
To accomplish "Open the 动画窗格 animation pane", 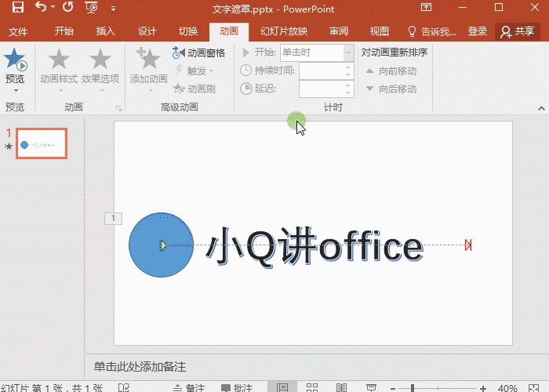I will (198, 53).
